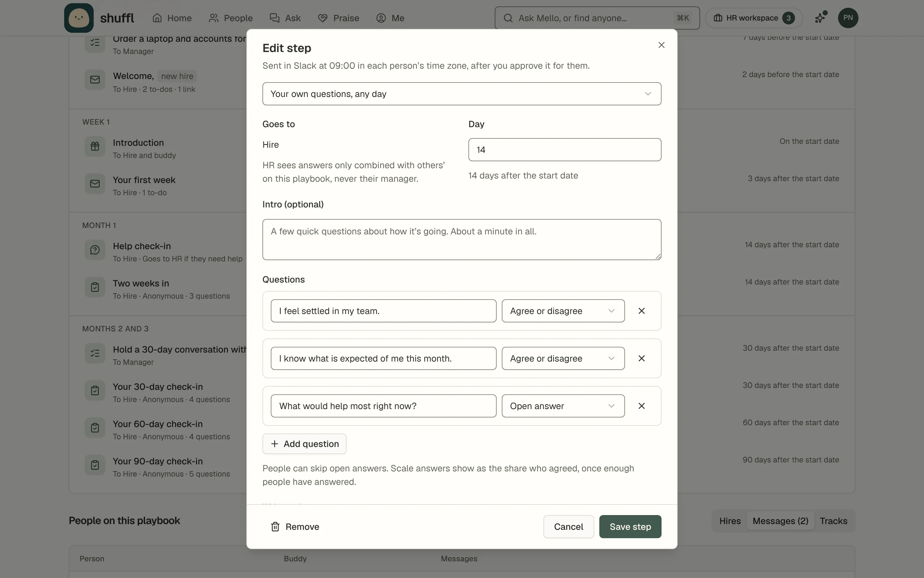This screenshot has width=924, height=578.
Task: Edit the 'I feel settled in my team.' question text
Action: [x=383, y=311]
